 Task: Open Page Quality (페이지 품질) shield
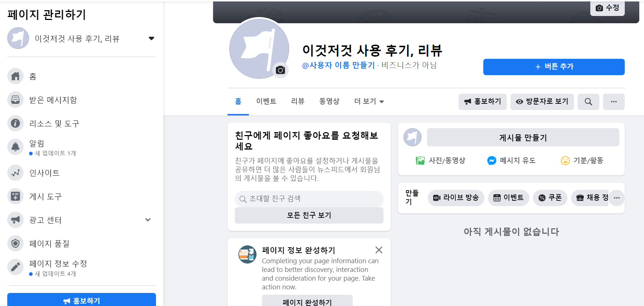click(x=15, y=244)
